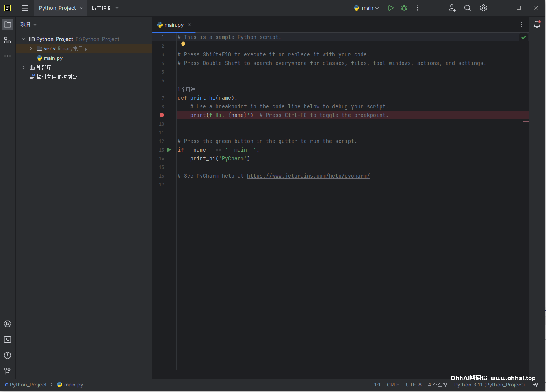The height and width of the screenshot is (392, 546).
Task: Expand the venv folder
Action: pos(31,48)
